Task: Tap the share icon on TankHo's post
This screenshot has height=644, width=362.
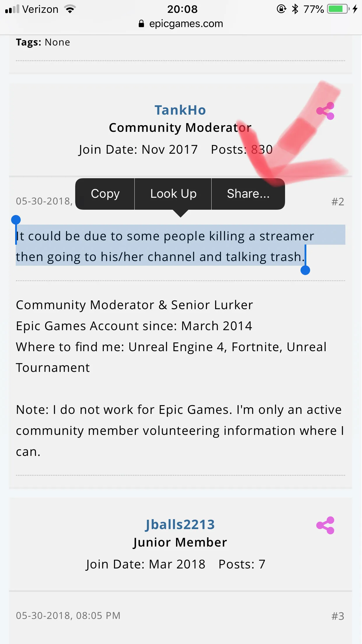Action: pos(325,111)
